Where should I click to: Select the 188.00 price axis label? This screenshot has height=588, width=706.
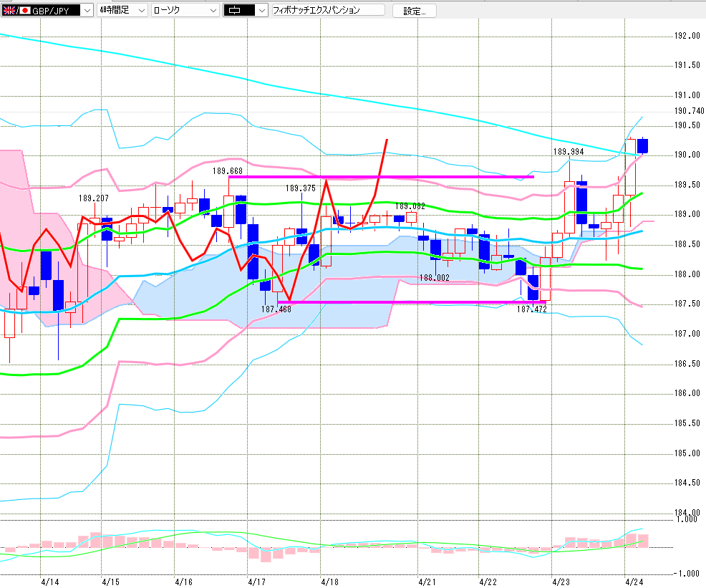pyautogui.click(x=687, y=274)
